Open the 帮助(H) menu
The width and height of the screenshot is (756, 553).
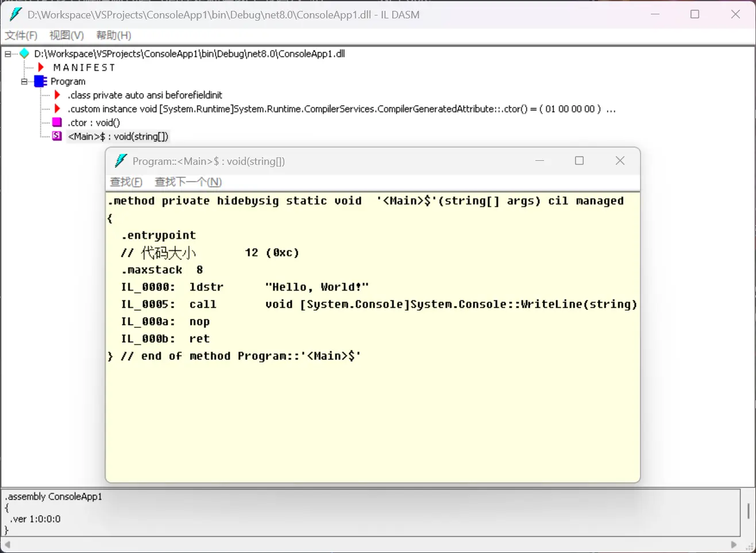click(x=114, y=36)
